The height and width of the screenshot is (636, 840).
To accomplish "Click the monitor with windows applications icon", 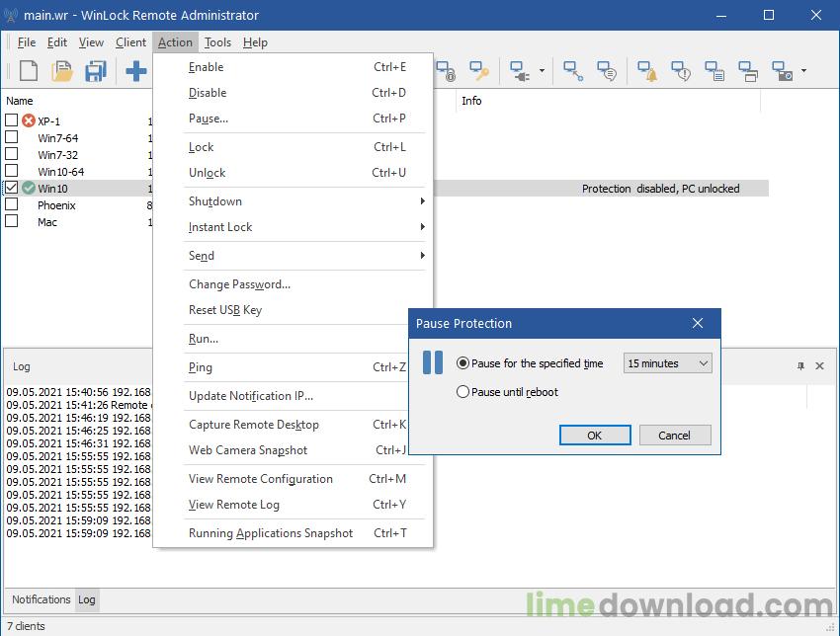I will point(748,71).
